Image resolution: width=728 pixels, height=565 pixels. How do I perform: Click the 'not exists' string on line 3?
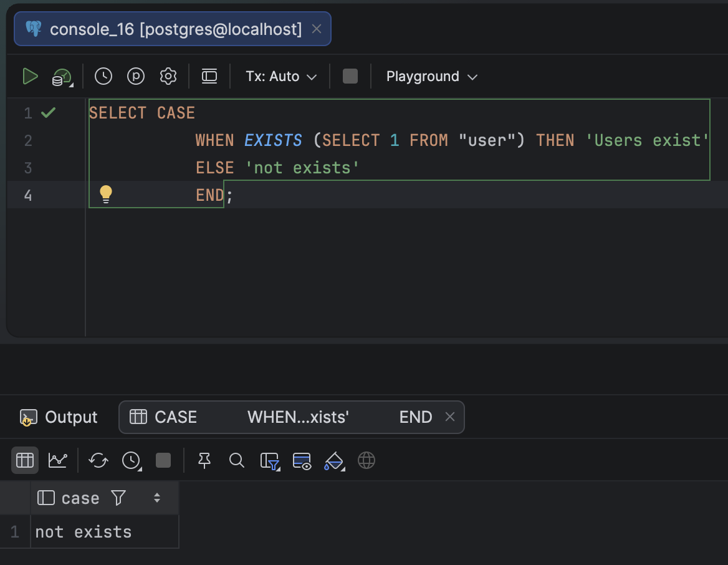pyautogui.click(x=302, y=168)
